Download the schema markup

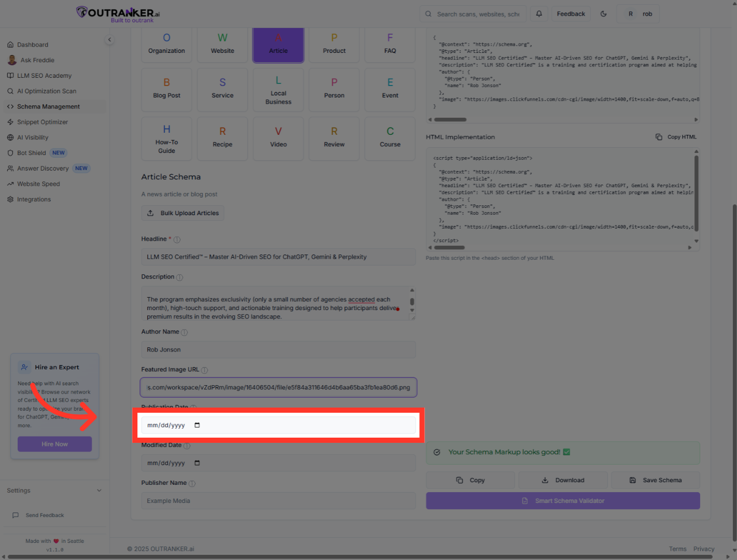tap(563, 480)
